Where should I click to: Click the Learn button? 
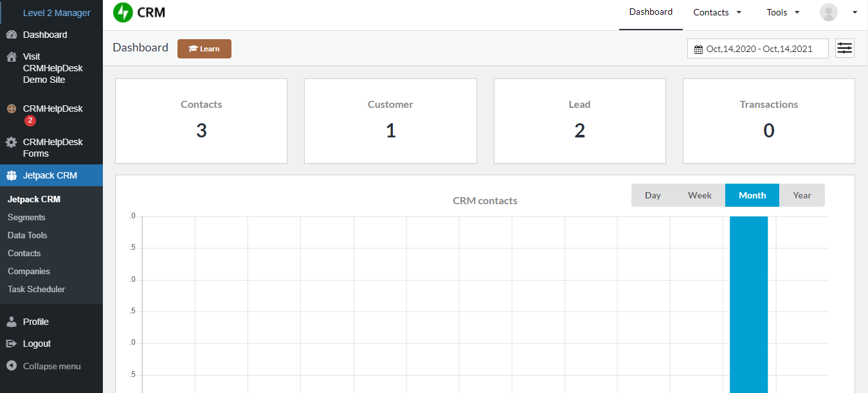pos(204,49)
